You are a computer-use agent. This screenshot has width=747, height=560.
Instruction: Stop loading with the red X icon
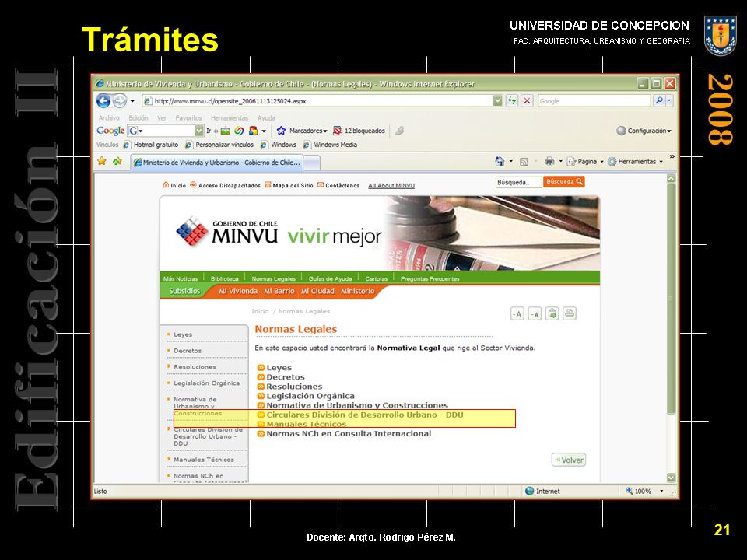[x=527, y=100]
